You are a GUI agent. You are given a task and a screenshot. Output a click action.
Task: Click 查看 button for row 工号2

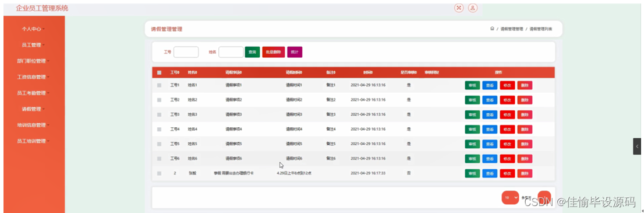(490, 100)
